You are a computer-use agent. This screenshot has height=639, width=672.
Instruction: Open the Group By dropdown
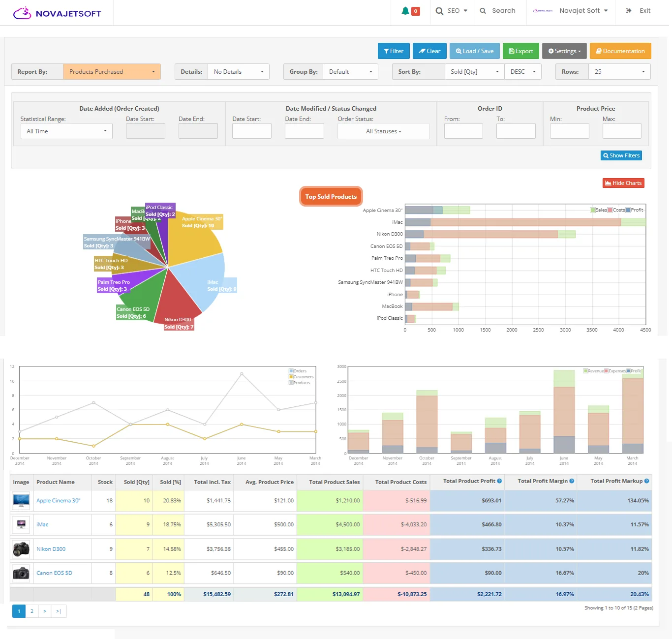(x=350, y=72)
